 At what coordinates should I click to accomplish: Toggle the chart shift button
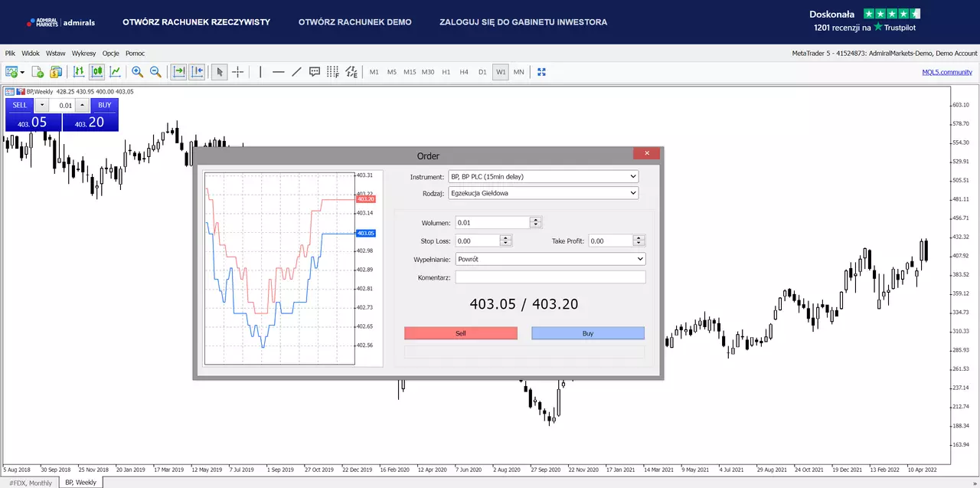tap(197, 72)
